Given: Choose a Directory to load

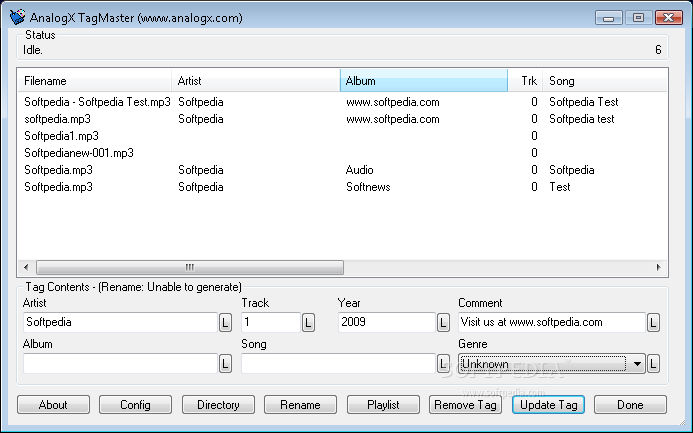Looking at the screenshot, I should pyautogui.click(x=218, y=405).
